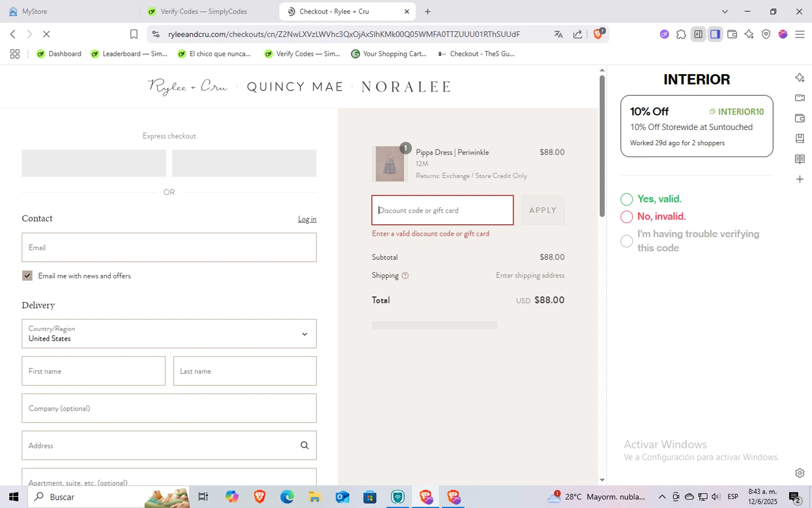Open sidebar reading list icon

point(800,159)
